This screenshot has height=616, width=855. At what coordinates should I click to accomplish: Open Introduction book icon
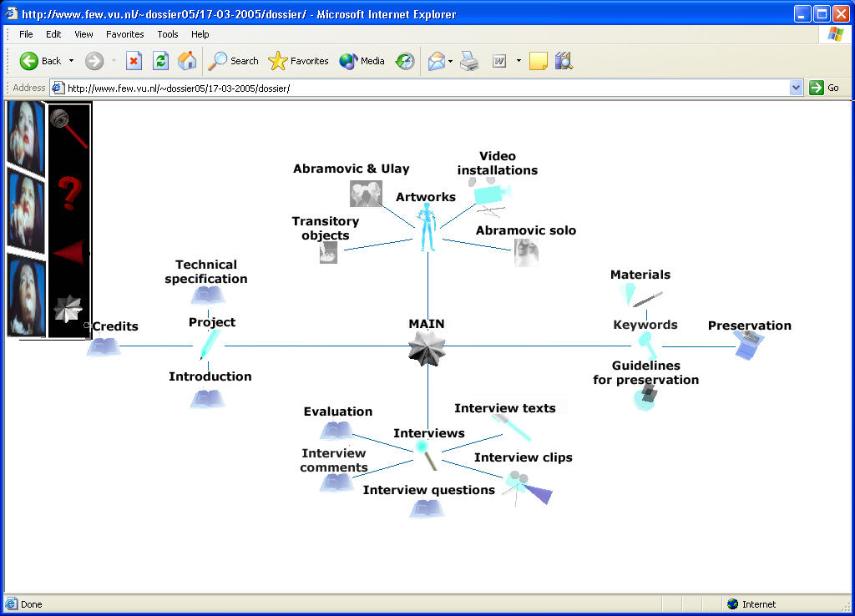207,398
